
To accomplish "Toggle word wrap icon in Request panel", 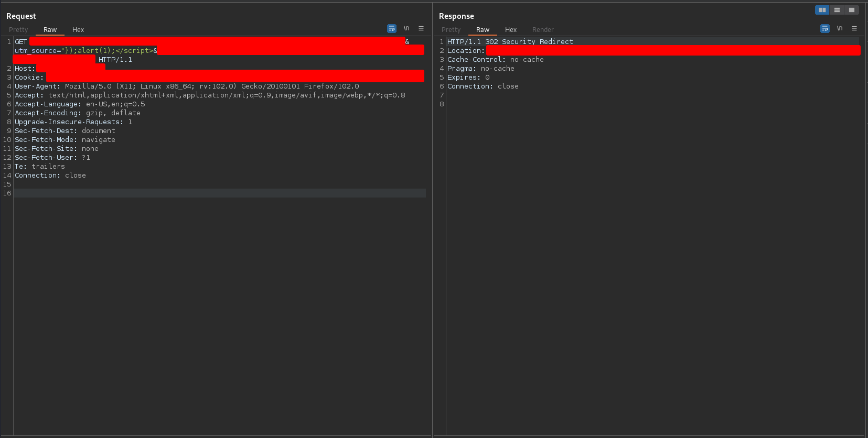I will [x=392, y=28].
